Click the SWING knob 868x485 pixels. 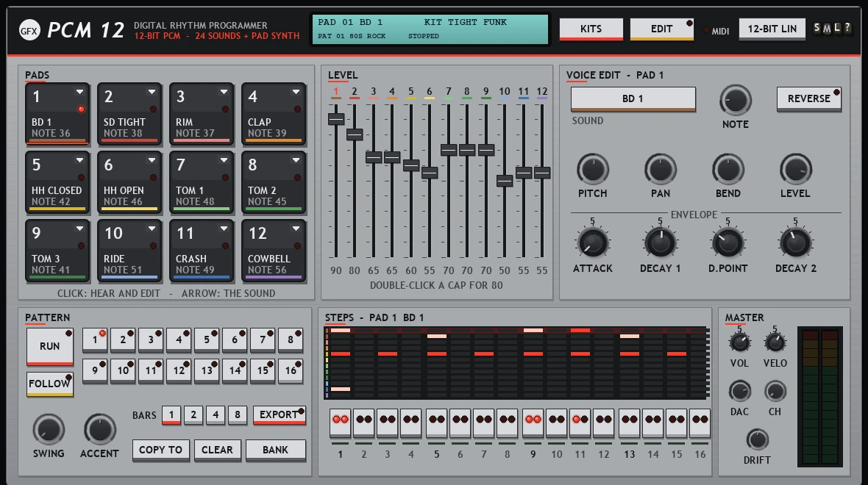pyautogui.click(x=49, y=429)
